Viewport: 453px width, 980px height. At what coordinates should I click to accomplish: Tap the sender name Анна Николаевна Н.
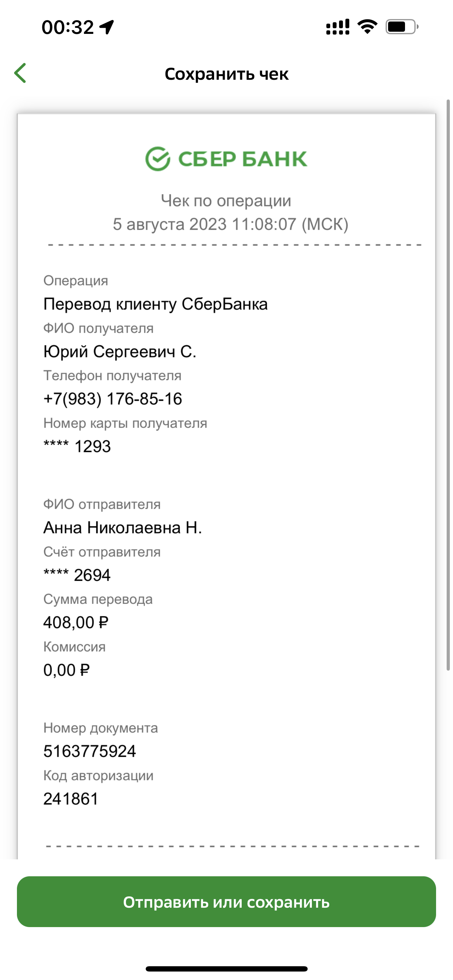click(122, 528)
